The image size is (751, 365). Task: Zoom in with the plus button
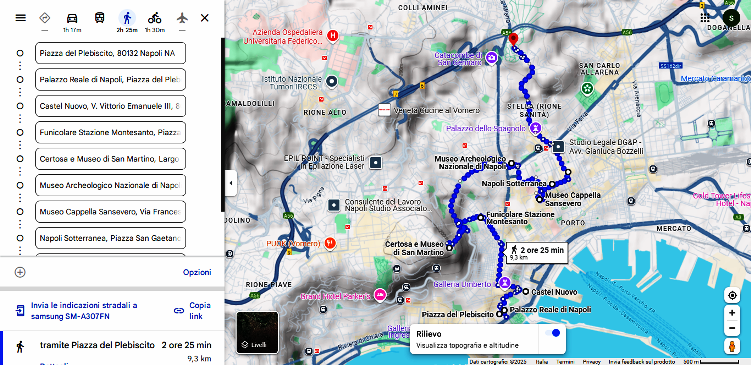click(x=732, y=313)
